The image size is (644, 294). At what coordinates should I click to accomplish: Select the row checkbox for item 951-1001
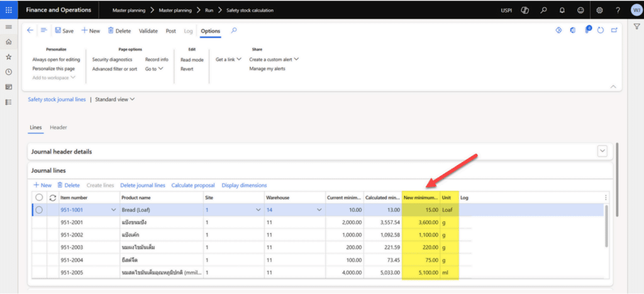(39, 210)
